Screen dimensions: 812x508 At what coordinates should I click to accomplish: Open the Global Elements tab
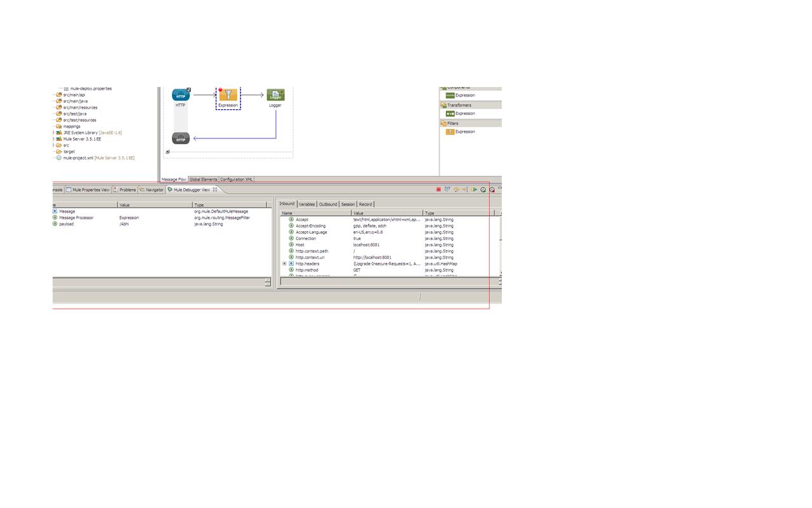point(203,180)
